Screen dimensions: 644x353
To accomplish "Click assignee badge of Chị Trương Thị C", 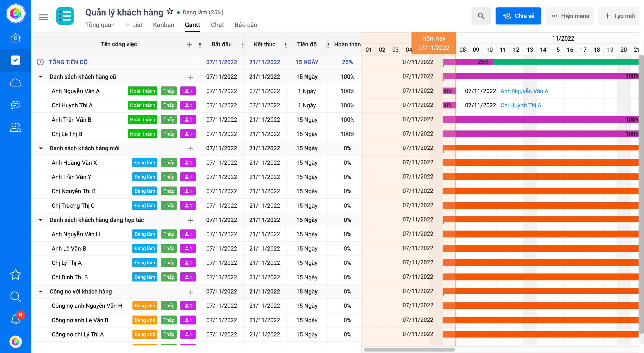I will (188, 206).
